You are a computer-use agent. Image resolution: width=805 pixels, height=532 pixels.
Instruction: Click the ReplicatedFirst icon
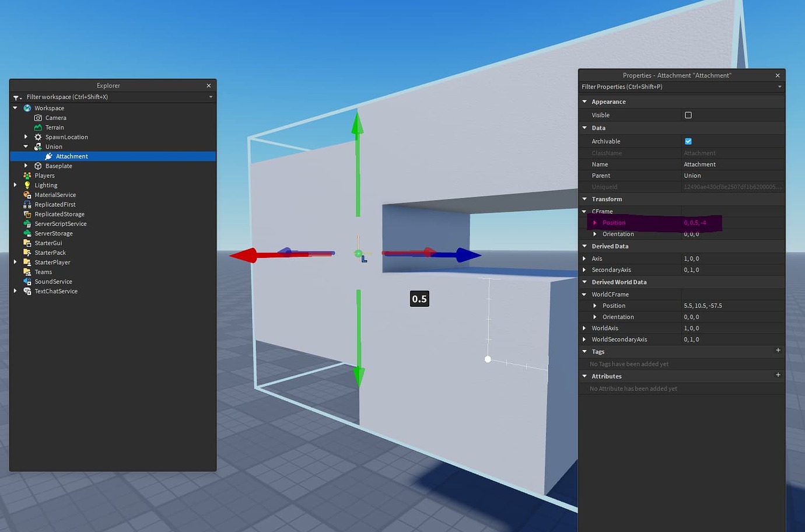pyautogui.click(x=27, y=204)
